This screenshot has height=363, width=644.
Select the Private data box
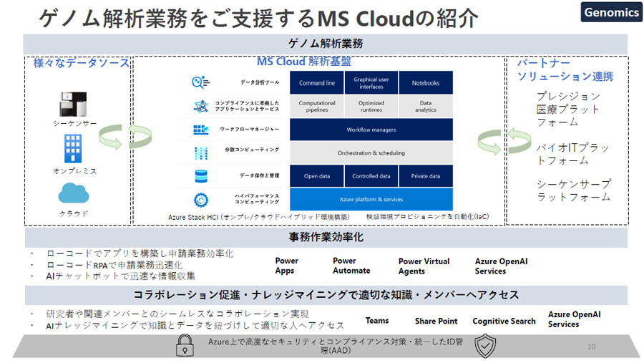(x=426, y=176)
